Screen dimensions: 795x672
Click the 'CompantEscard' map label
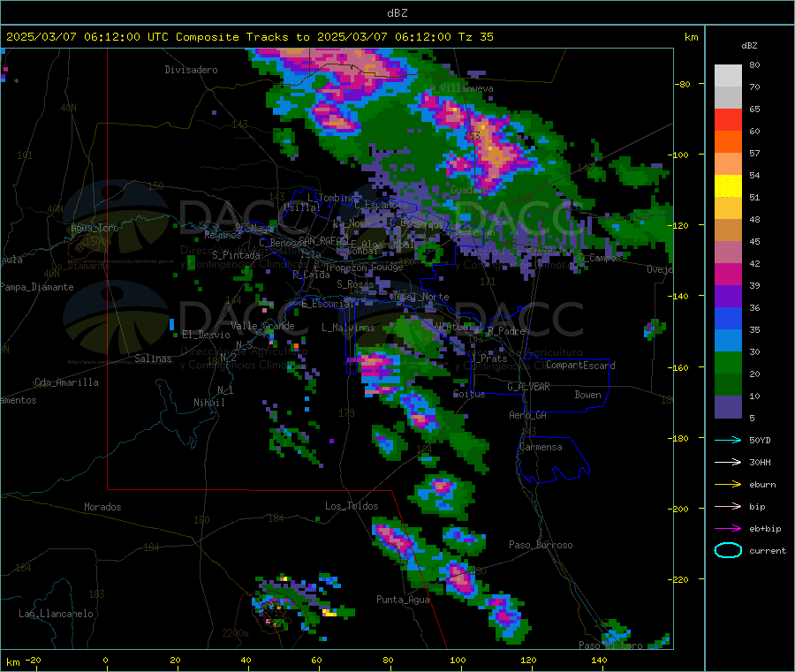pyautogui.click(x=580, y=365)
